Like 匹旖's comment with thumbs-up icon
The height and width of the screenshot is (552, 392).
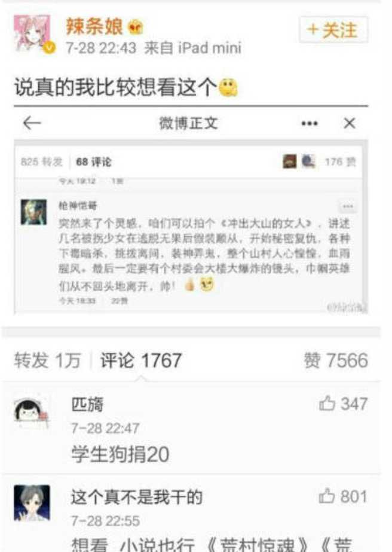pos(326,404)
